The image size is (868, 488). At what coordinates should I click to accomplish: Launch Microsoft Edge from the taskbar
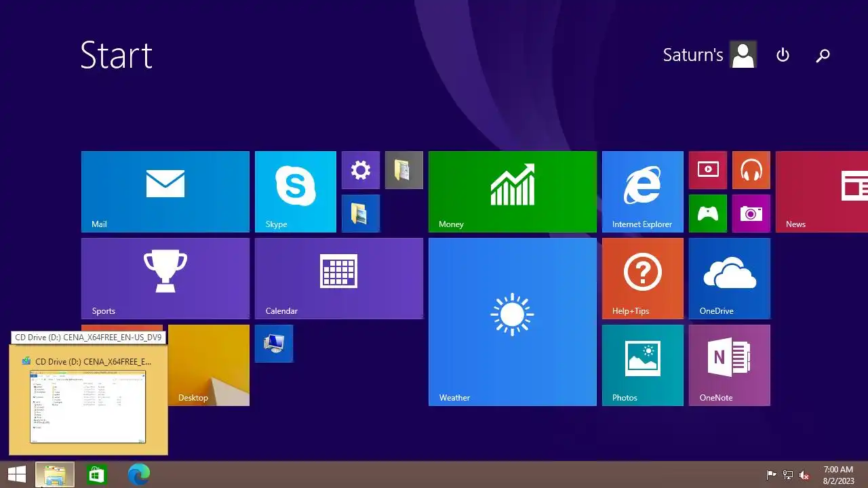coord(138,474)
